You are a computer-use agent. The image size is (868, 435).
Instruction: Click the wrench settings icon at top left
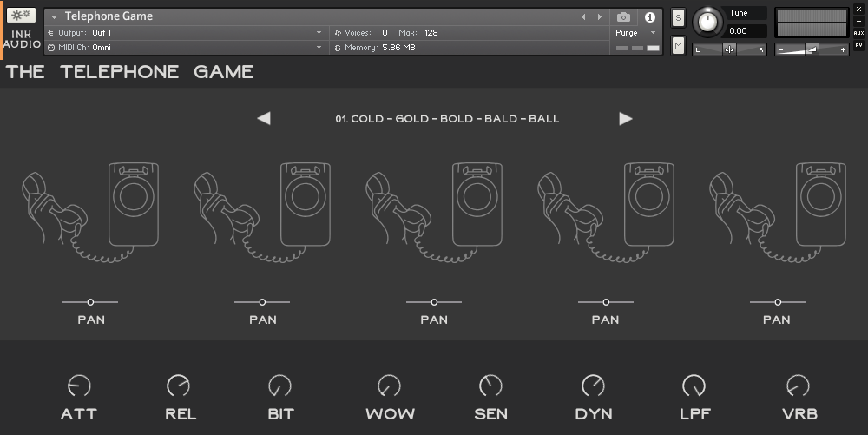21,16
